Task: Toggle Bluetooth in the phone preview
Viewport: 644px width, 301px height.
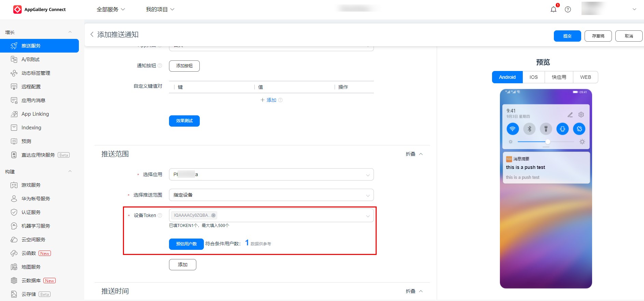Action: click(x=529, y=129)
